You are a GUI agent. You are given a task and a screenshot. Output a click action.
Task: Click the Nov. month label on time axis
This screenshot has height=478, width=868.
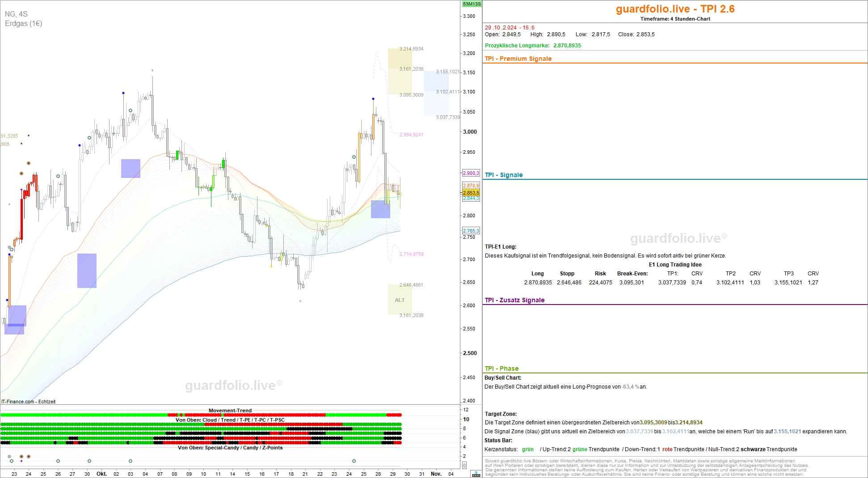(x=436, y=474)
